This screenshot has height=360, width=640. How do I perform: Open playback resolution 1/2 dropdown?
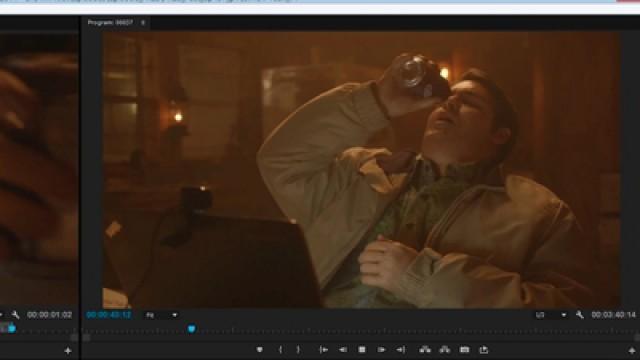551,315
